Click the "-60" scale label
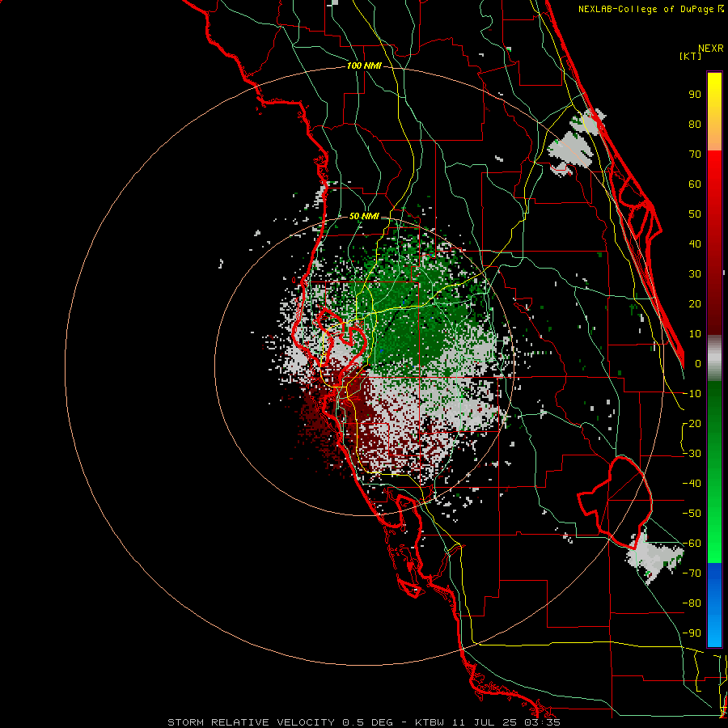728x728 pixels. click(692, 544)
